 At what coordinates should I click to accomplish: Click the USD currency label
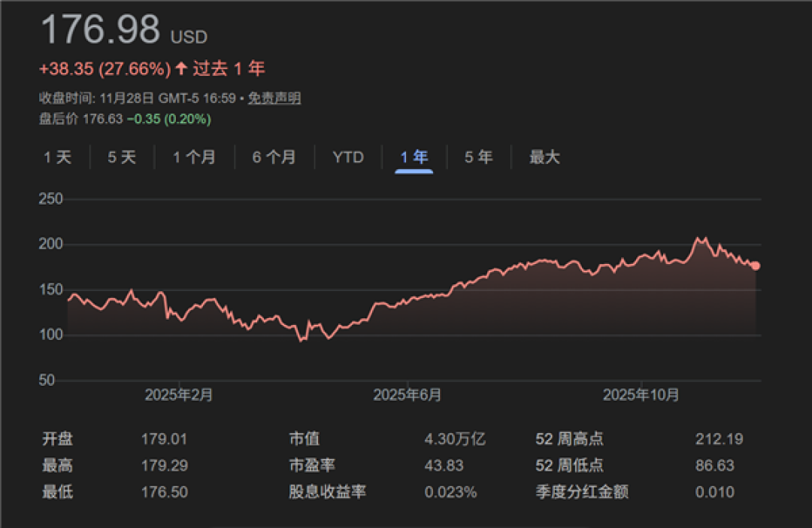pos(189,37)
